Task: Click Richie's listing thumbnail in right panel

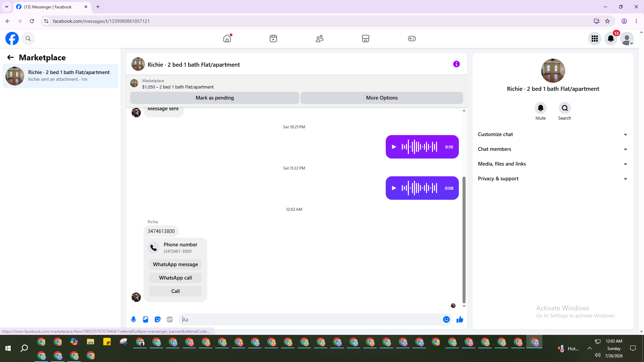Action: (553, 71)
